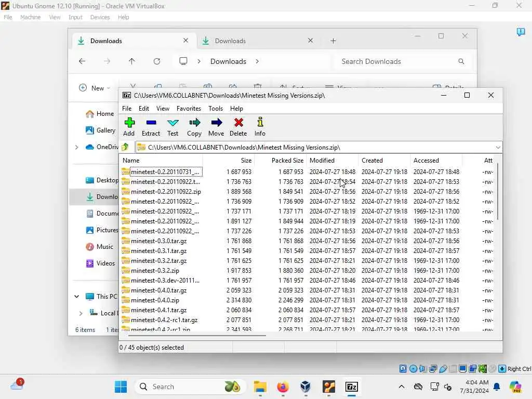Select minetest-0.3.2.zip file
This screenshot has height=399, width=532.
click(307, 270)
